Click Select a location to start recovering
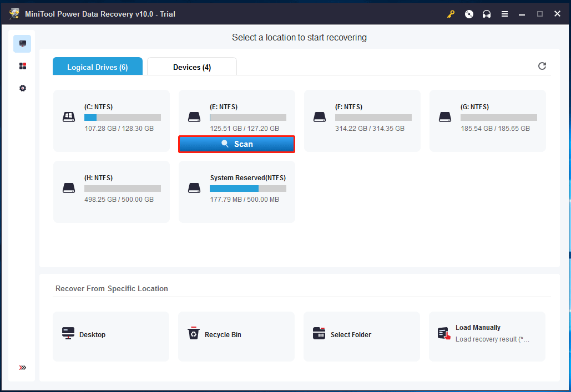The height and width of the screenshot is (392, 571). (x=299, y=38)
